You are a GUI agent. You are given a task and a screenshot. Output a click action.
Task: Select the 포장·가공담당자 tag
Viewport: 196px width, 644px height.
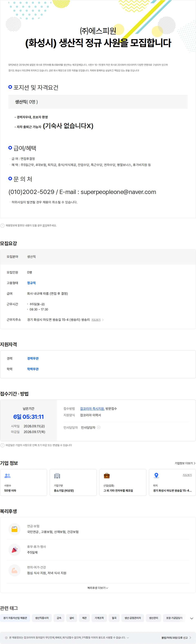pyautogui.click(x=175, y=618)
